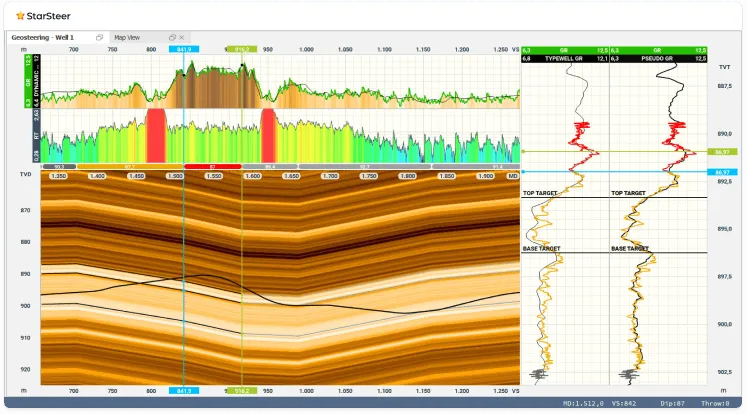Click the VS:842 status bar readout
746x414 pixels.
pos(624,404)
